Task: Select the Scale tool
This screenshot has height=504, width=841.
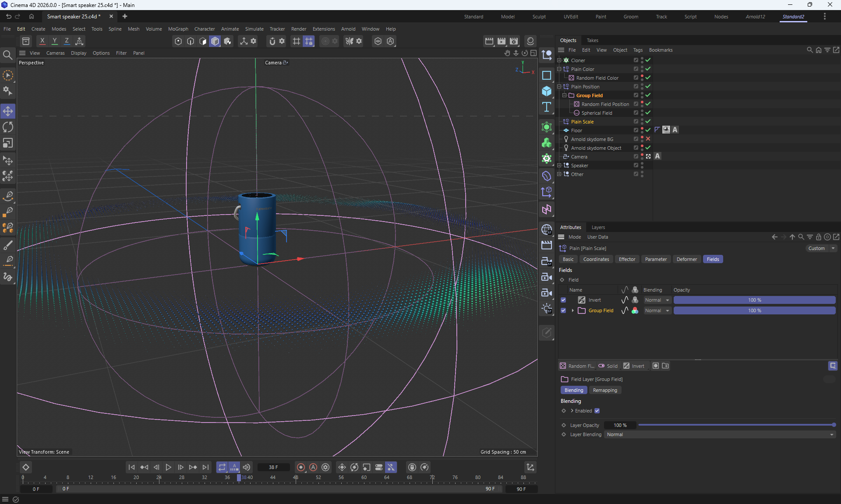Action: [x=8, y=143]
